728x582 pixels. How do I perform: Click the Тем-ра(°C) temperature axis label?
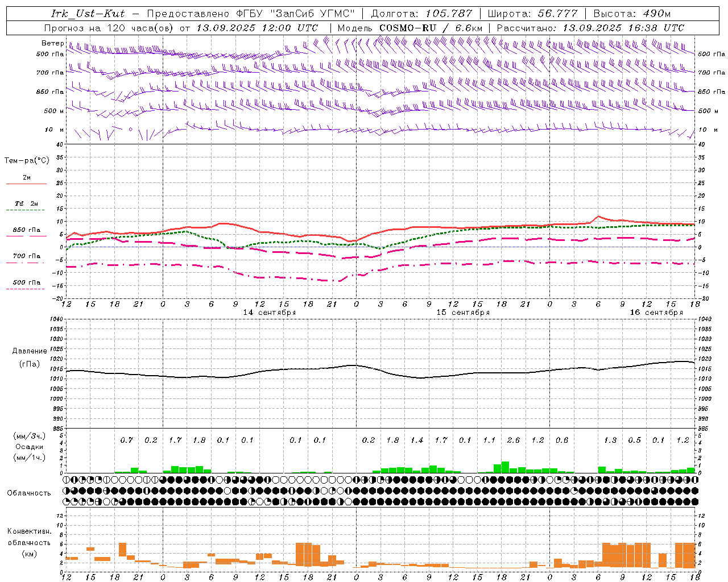pyautogui.click(x=27, y=161)
